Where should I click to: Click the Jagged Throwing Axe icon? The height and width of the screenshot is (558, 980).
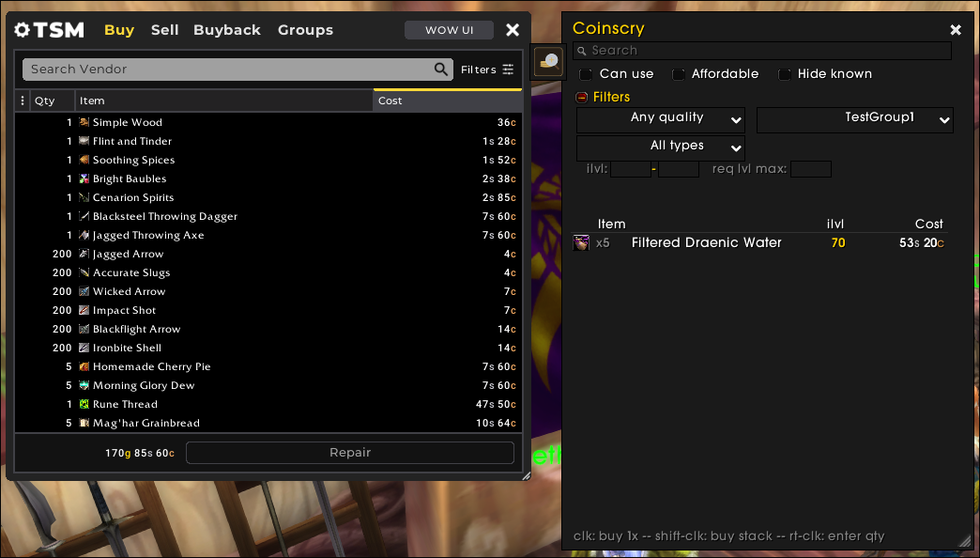[x=84, y=235]
